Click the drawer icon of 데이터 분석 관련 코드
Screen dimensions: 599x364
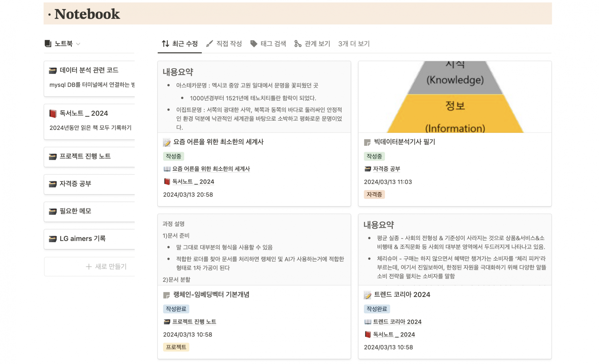(x=53, y=70)
